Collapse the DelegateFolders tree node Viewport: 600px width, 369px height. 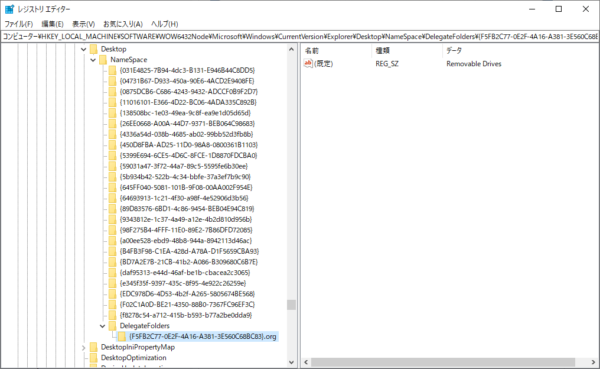pyautogui.click(x=103, y=326)
